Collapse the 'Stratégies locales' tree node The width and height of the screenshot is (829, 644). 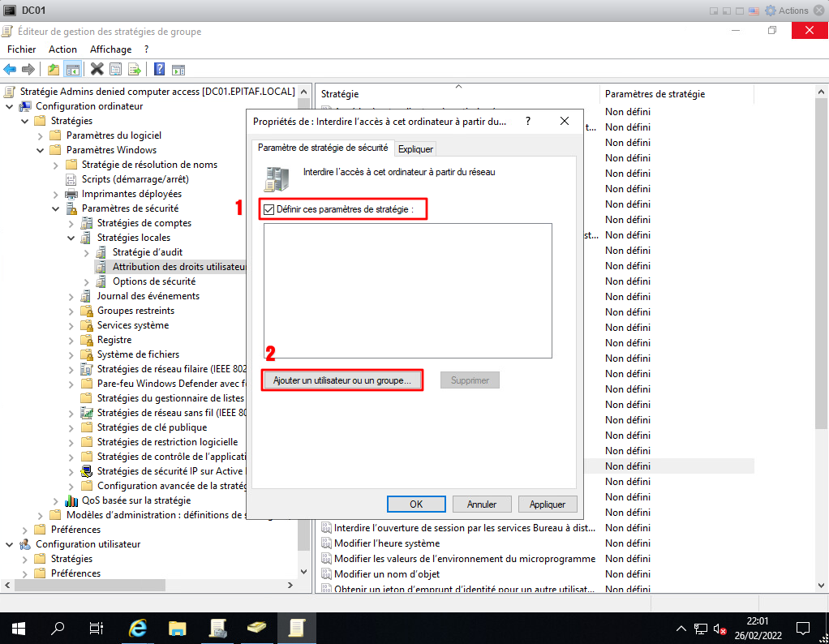[71, 238]
